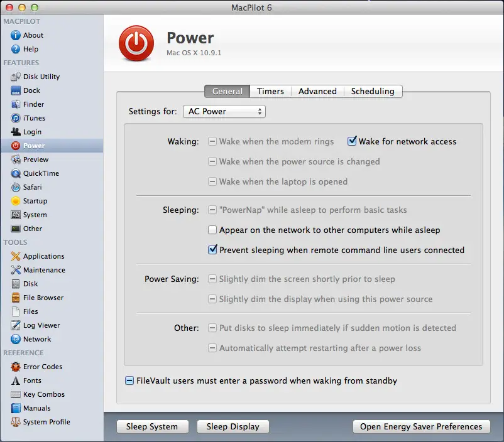The width and height of the screenshot is (504, 442).
Task: Toggle Wake when the power source is changed
Action: [x=212, y=161]
